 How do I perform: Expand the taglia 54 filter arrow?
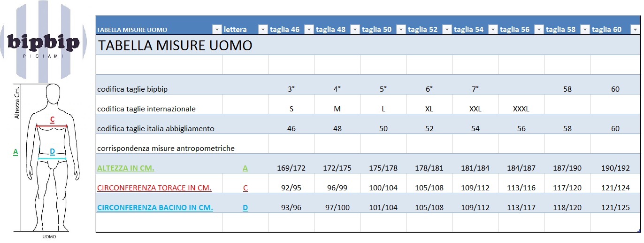(x=493, y=30)
